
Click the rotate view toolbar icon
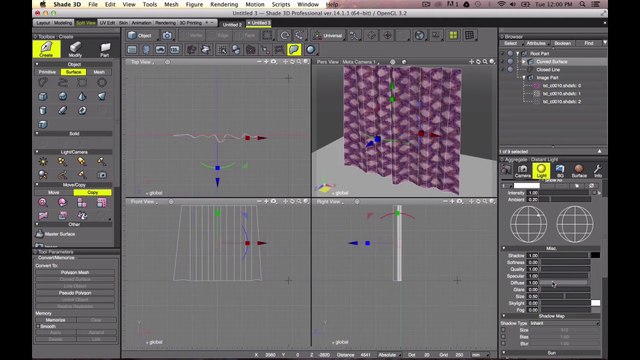point(284,36)
